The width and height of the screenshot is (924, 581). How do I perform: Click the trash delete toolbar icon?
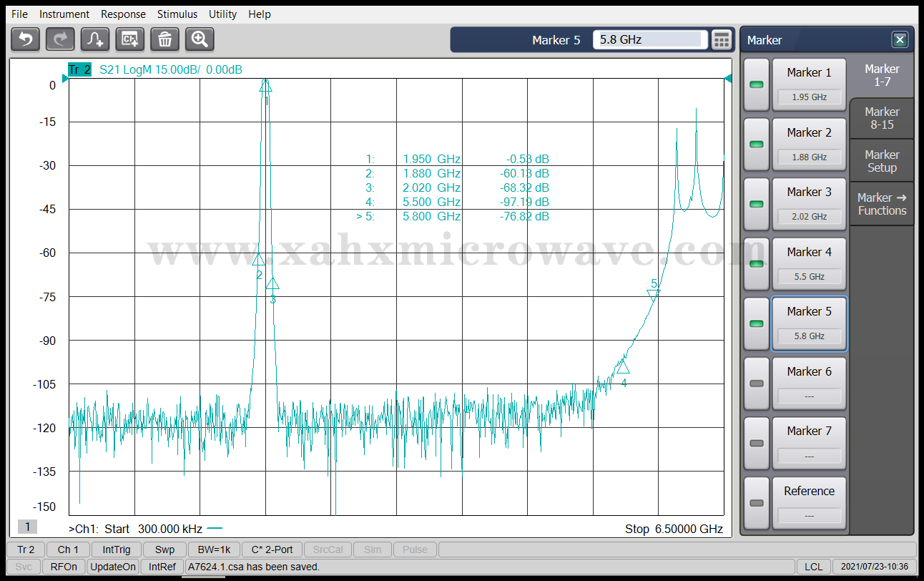164,39
